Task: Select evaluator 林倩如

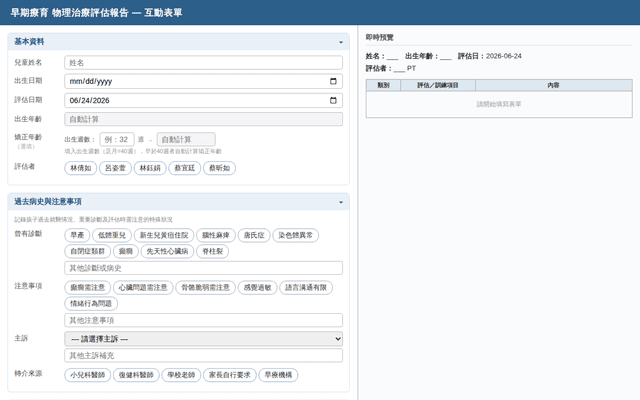Action: (x=80, y=168)
